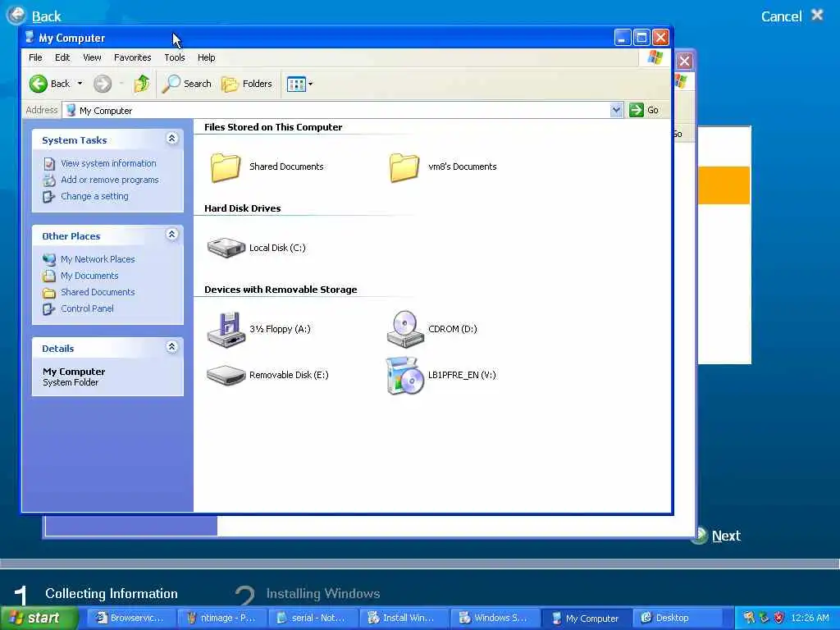The image size is (840, 630).
Task: Click Next in the setup wizard
Action: point(726,536)
